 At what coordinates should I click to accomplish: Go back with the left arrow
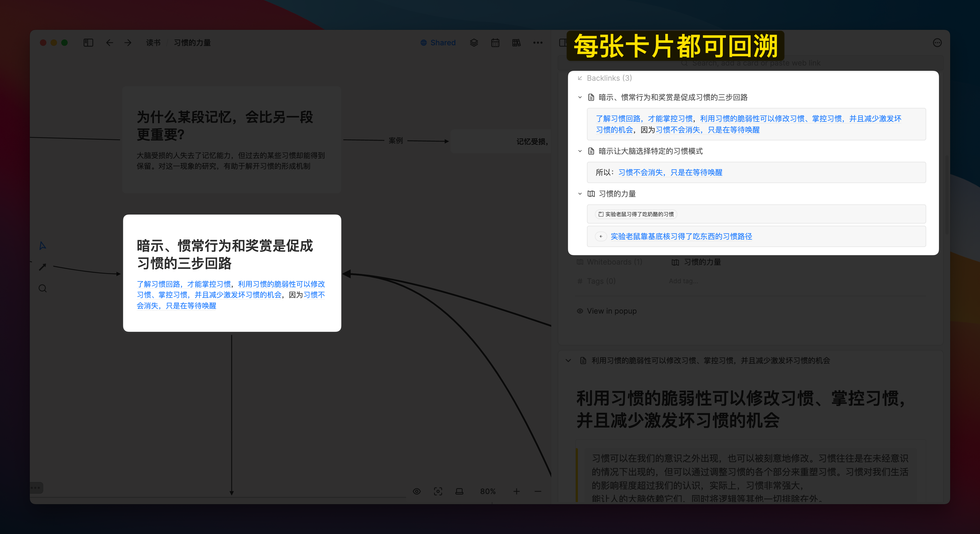[x=109, y=43]
